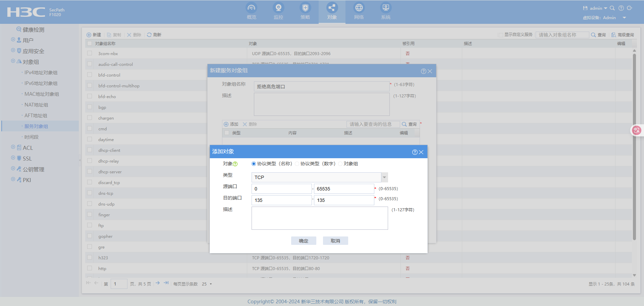The width and height of the screenshot is (644, 306).
Task: Expand the SSL node in sidebar
Action: (x=13, y=158)
